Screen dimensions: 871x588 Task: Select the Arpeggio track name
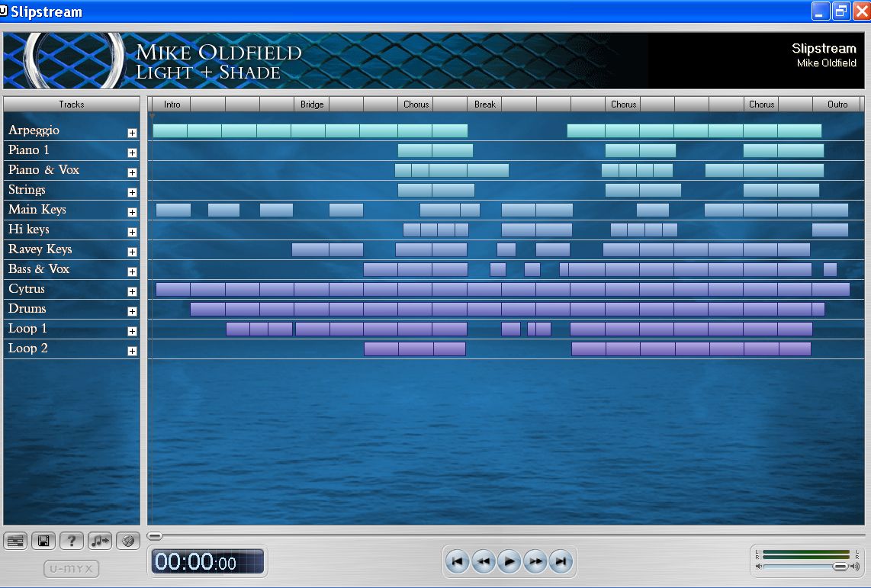[34, 130]
